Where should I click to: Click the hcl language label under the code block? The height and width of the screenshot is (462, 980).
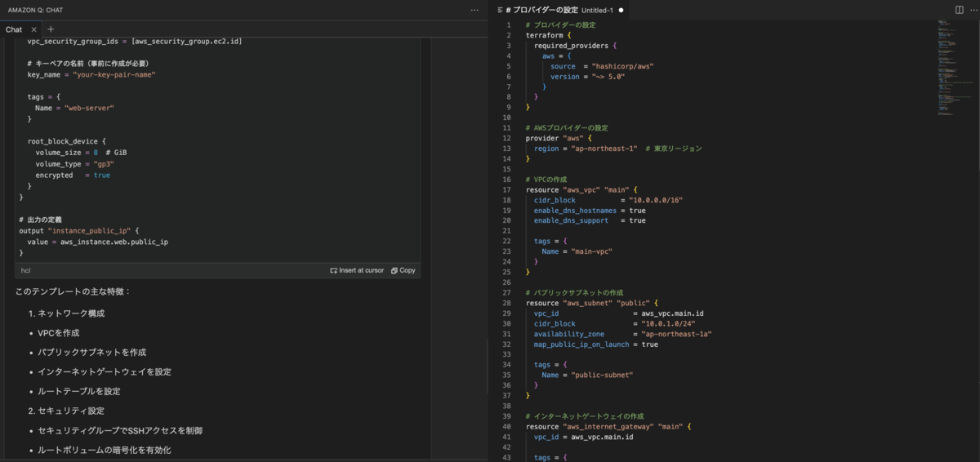(25, 270)
